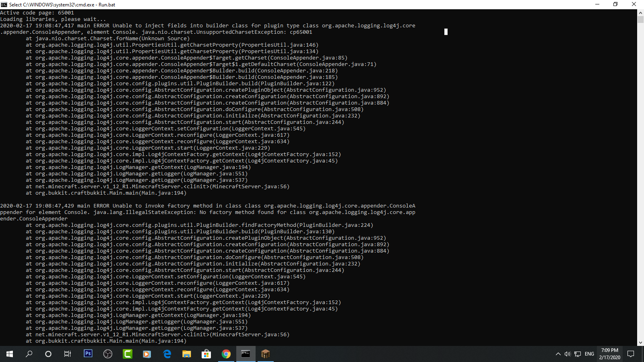Click the 'ppender for element Console' line

208,212
